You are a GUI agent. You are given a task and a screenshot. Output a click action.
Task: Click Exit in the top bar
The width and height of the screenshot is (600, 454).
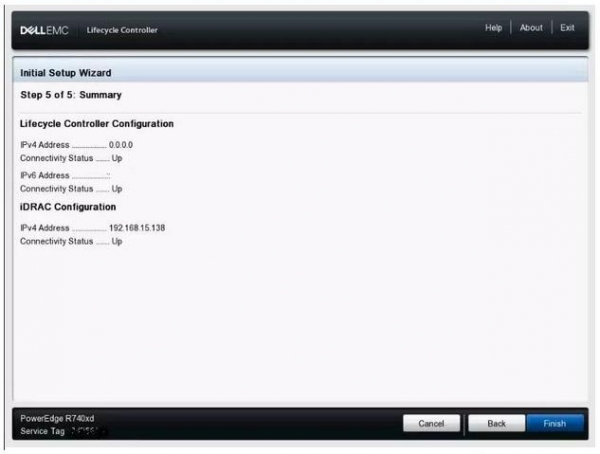click(x=567, y=28)
